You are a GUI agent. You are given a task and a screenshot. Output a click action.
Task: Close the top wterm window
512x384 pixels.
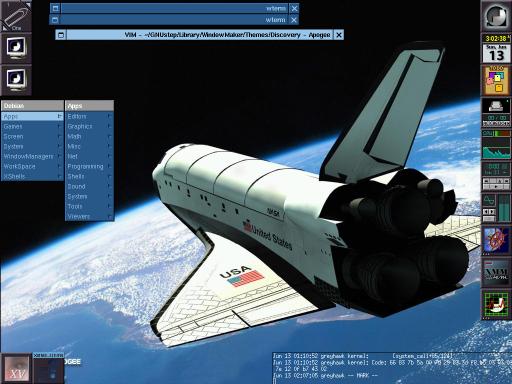(x=294, y=8)
